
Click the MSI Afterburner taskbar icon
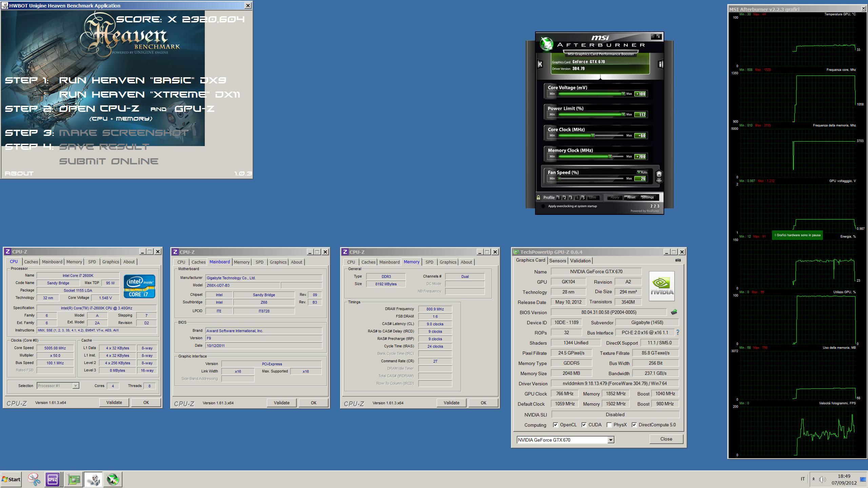pos(113,479)
